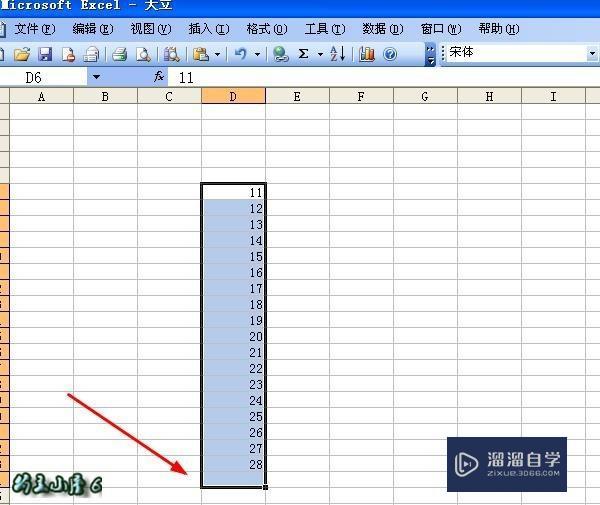Open the 视图(V) menu
This screenshot has height=505, width=600.
click(151, 29)
